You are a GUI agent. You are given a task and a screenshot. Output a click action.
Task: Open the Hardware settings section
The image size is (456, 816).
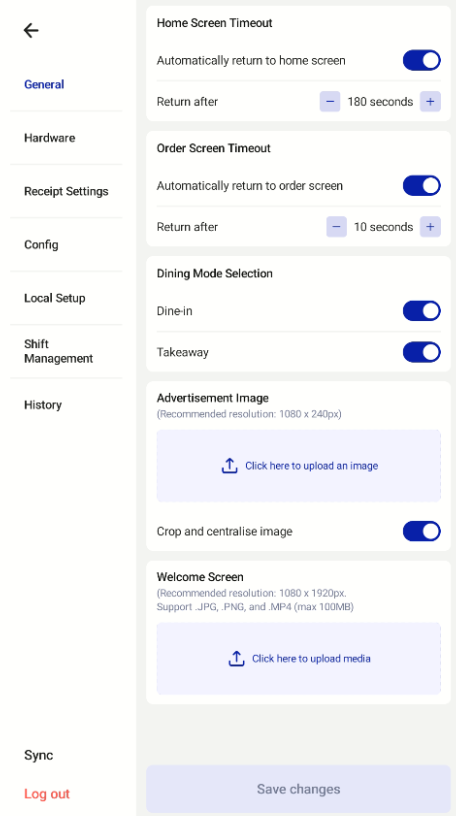(49, 138)
